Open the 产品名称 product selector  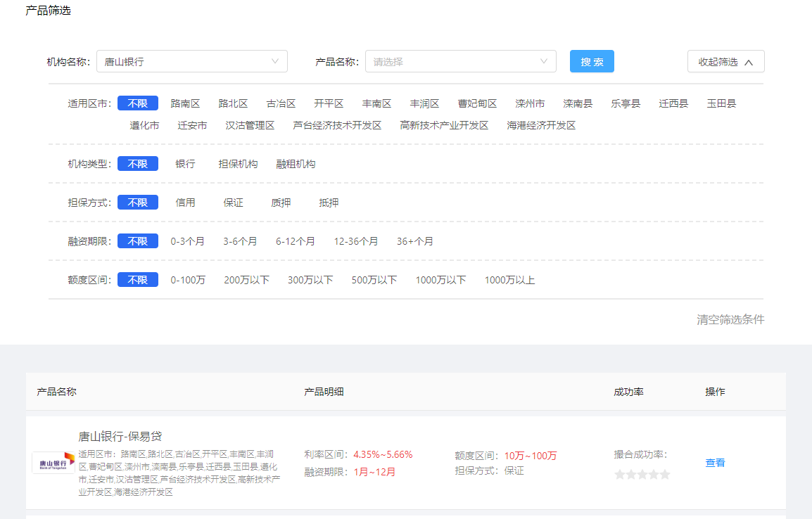[x=460, y=61]
